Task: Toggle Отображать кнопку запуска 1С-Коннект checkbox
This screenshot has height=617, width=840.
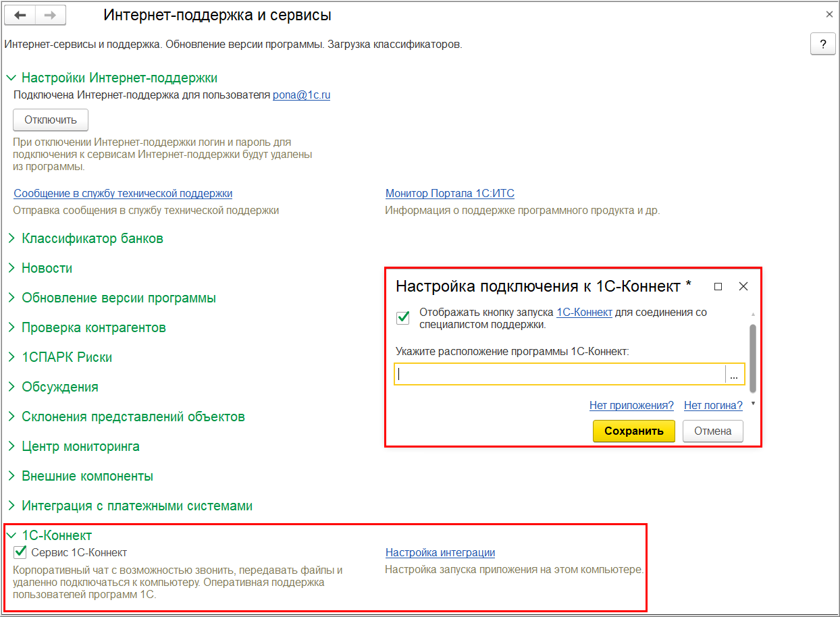Action: click(x=403, y=318)
